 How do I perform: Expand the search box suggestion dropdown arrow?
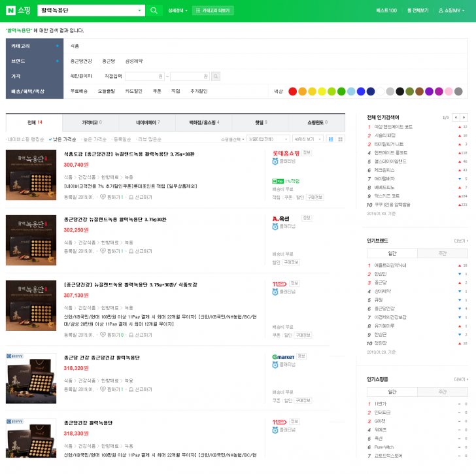(141, 10)
